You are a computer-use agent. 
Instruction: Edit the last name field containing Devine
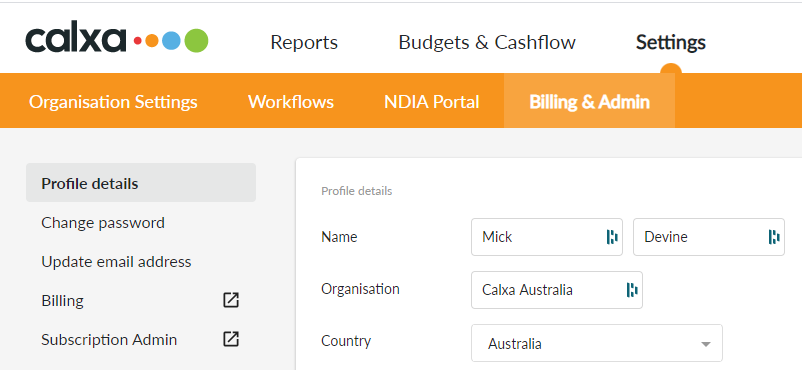[709, 237]
